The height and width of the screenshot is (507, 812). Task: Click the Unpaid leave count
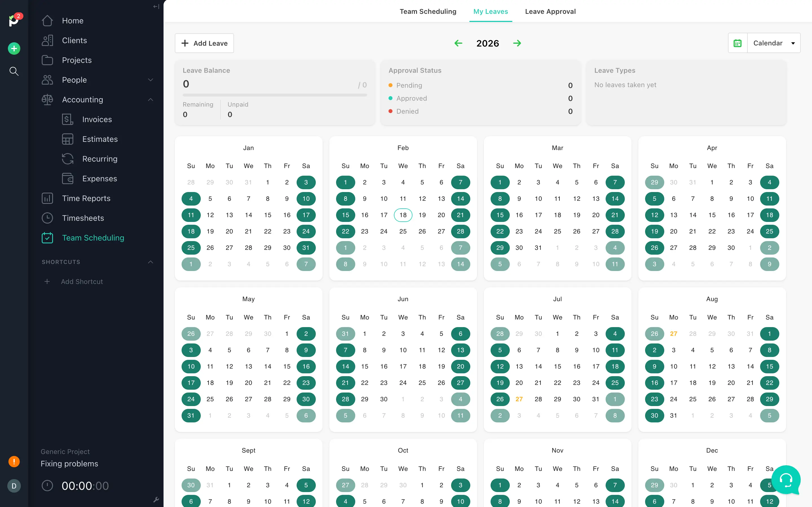click(x=230, y=115)
